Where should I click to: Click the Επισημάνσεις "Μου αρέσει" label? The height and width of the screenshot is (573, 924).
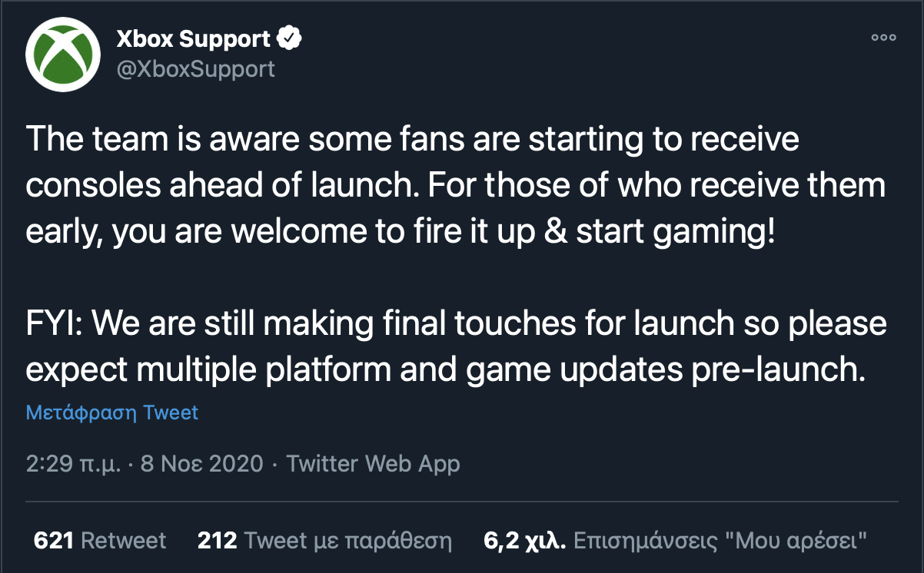[x=722, y=541]
